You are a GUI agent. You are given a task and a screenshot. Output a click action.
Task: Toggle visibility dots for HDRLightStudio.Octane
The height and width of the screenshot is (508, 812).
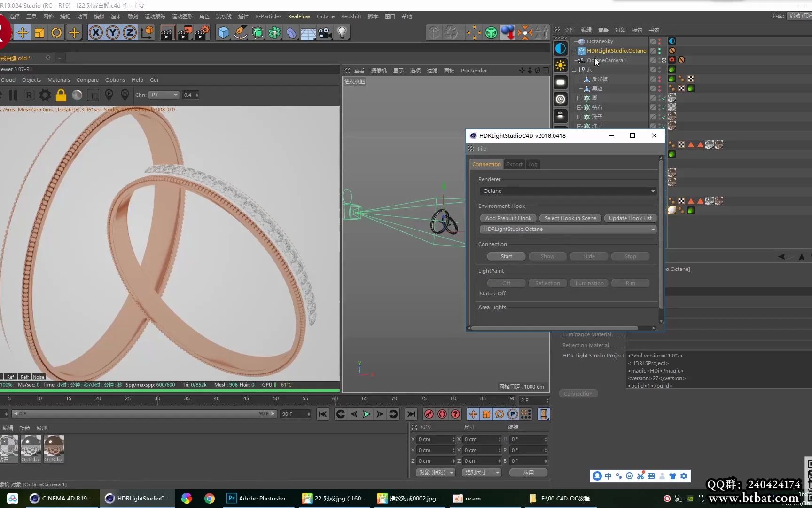pos(659,51)
